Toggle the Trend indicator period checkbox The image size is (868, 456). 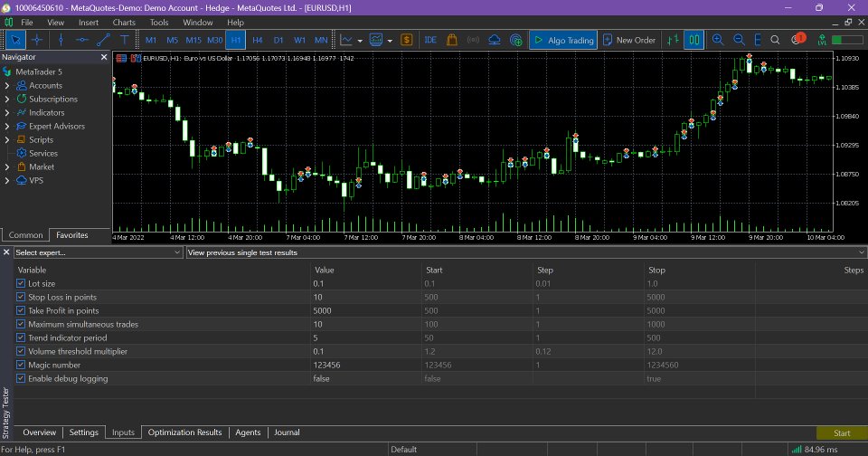[21, 337]
